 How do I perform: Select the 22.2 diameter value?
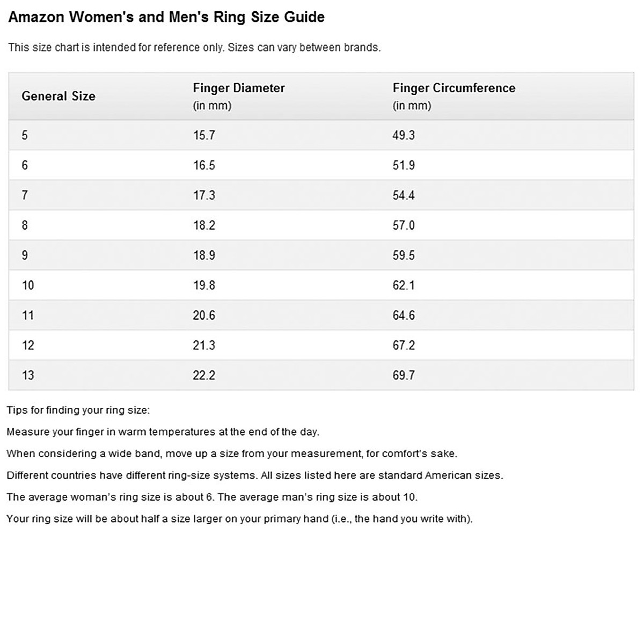click(204, 376)
